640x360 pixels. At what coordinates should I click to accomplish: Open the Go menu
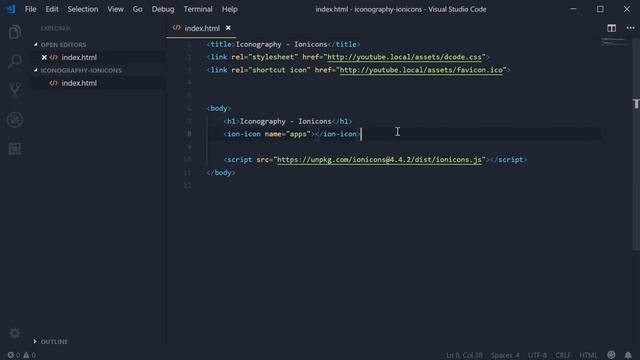tap(138, 9)
